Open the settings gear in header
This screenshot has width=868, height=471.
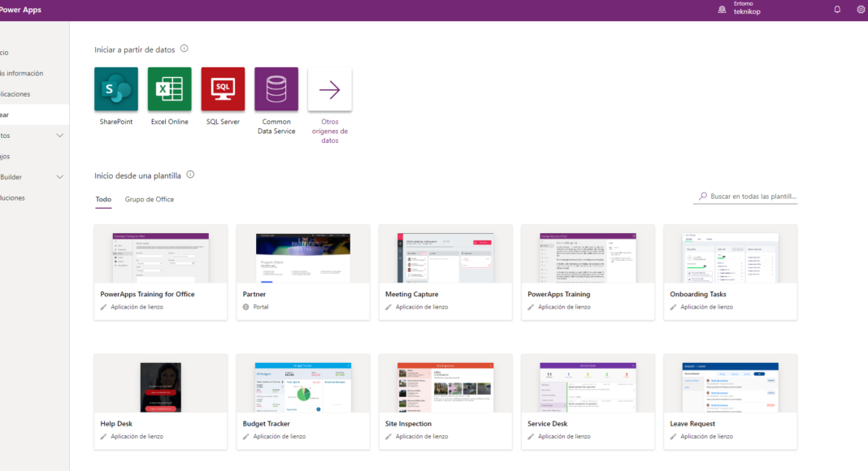(861, 10)
